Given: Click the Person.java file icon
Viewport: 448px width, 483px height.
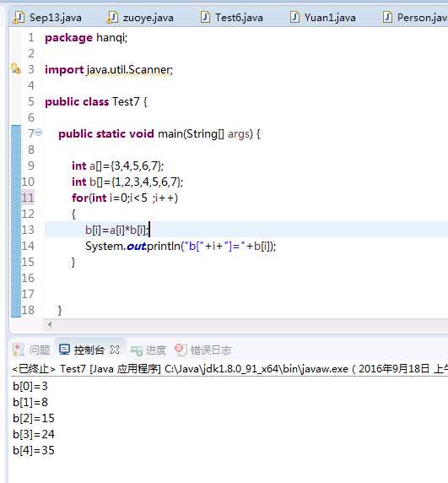Looking at the screenshot, I should click(x=387, y=17).
